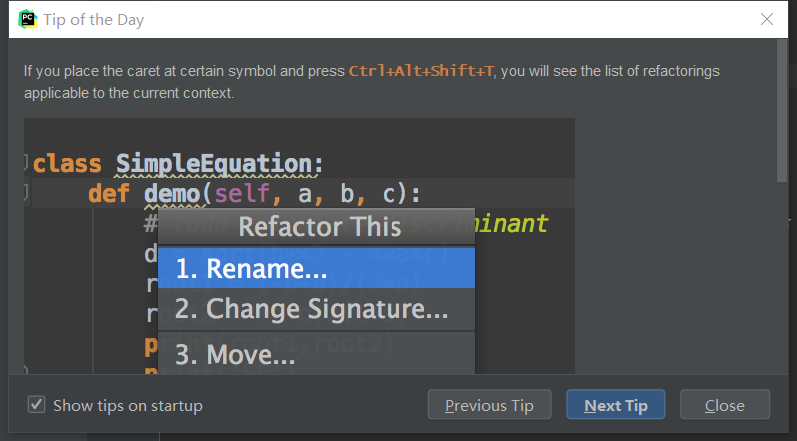Click the SimpleEquation class name in the code
Viewport: 797px width, 441px height.
(219, 163)
